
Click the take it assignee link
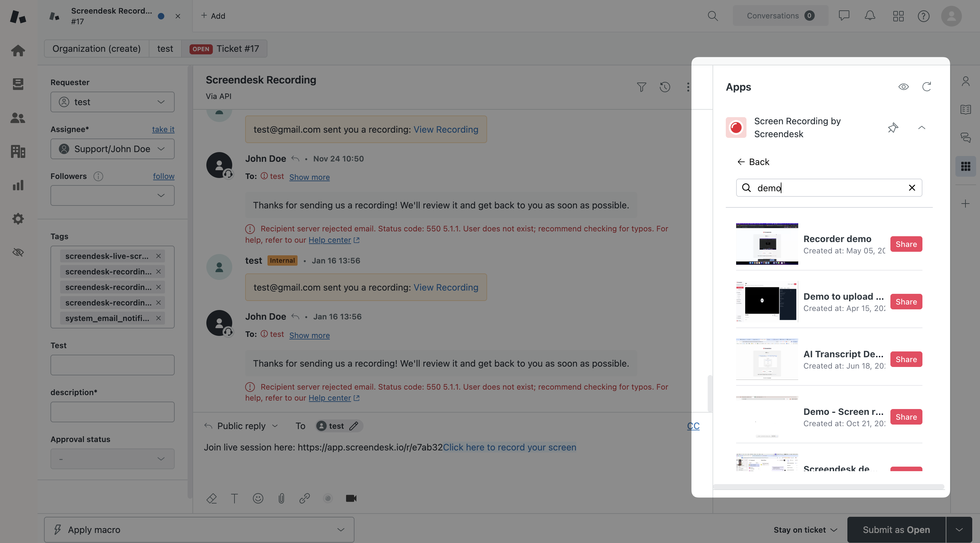coord(163,129)
